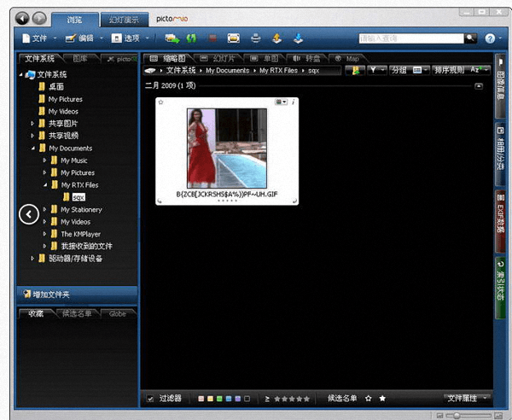Image resolution: width=512 pixels, height=420 pixels.
Task: Switch to the 浏览 browse tab
Action: [x=75, y=20]
